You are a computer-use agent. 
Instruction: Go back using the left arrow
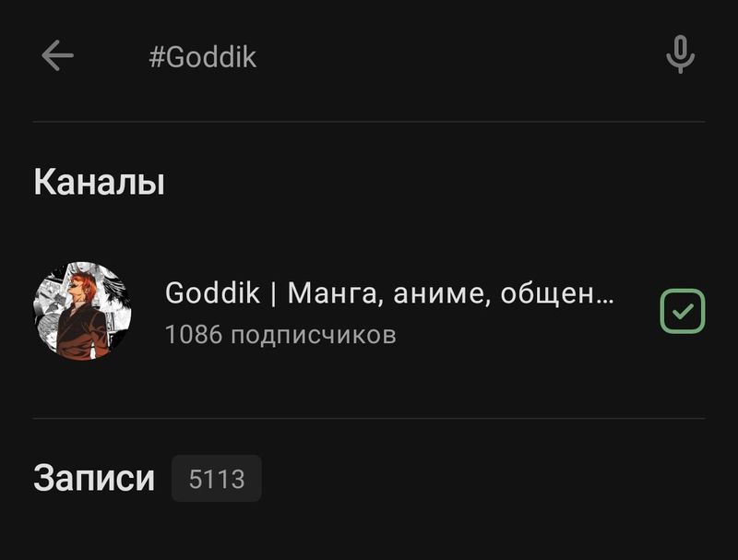click(x=57, y=55)
